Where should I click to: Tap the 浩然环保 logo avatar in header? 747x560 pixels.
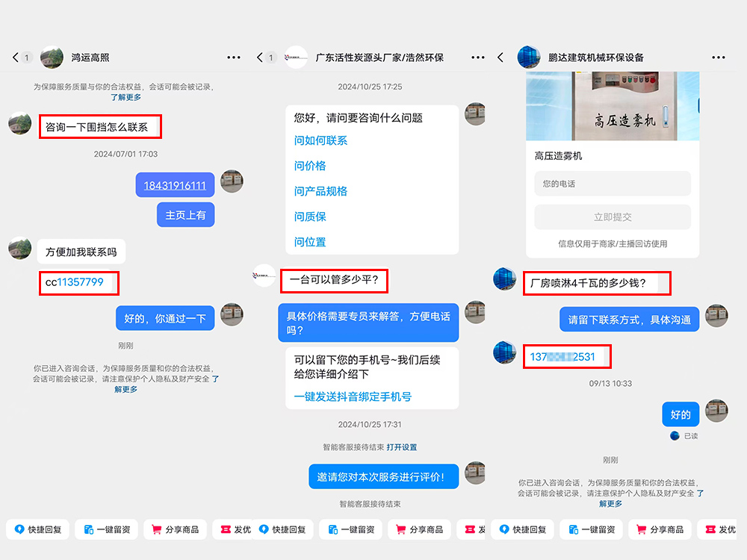[x=297, y=57]
